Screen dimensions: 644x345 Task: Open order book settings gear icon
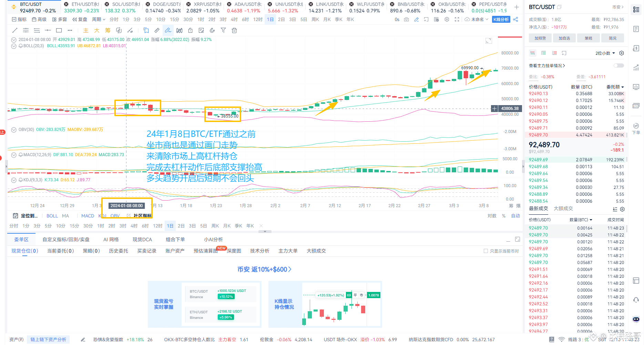(x=622, y=53)
